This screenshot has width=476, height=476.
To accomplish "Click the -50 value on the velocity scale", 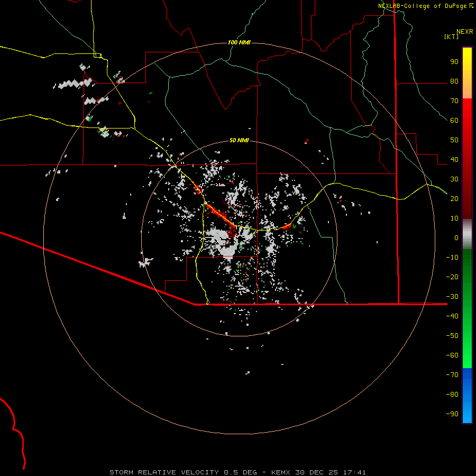I will (x=452, y=336).
